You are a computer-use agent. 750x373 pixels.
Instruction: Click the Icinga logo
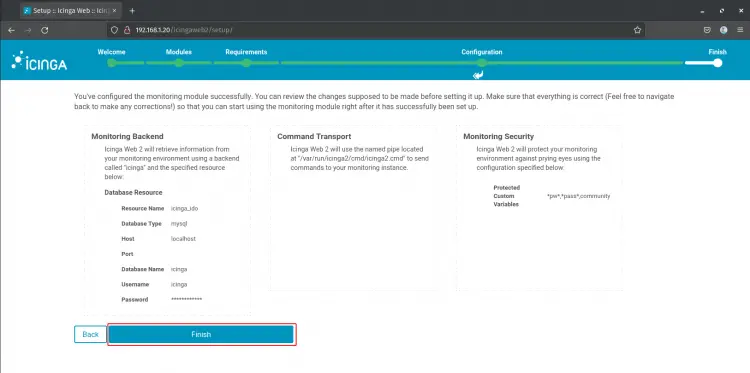coord(39,61)
